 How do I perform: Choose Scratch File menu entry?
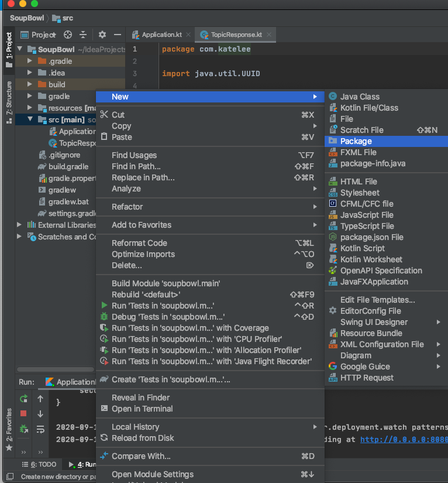(386, 130)
